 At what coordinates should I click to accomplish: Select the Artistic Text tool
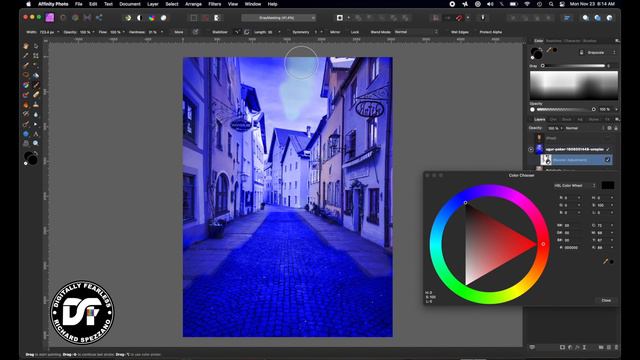click(36, 134)
